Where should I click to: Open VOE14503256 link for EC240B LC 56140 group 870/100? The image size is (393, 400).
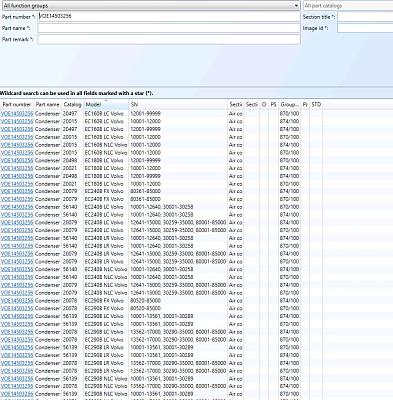click(x=17, y=207)
